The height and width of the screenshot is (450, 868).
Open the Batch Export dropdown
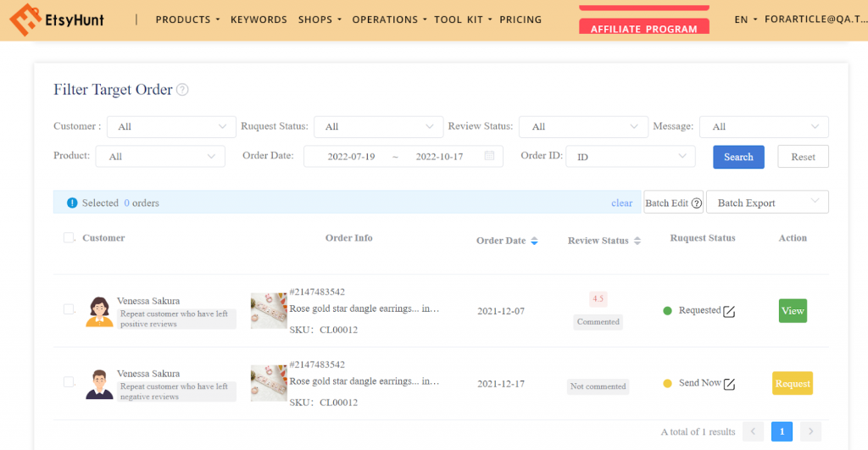[767, 203]
